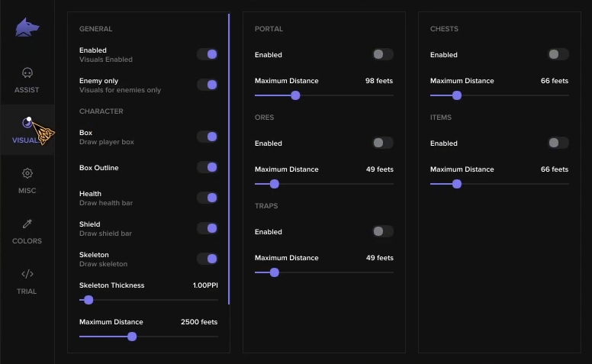Open the Colors eyedropper icon

[27, 224]
